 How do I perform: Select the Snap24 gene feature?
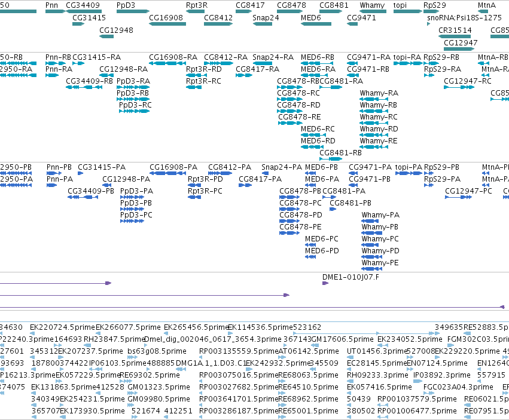click(x=263, y=24)
